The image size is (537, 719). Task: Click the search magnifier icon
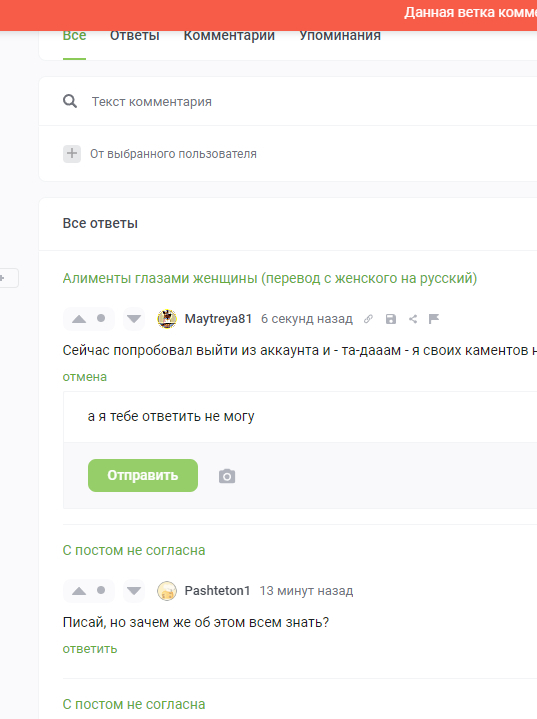coord(70,101)
